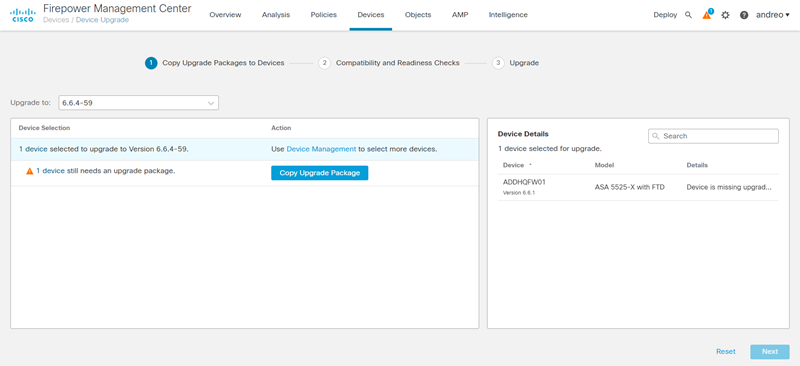This screenshot has height=366, width=800.
Task: Click the Action column header
Action: tap(281, 128)
